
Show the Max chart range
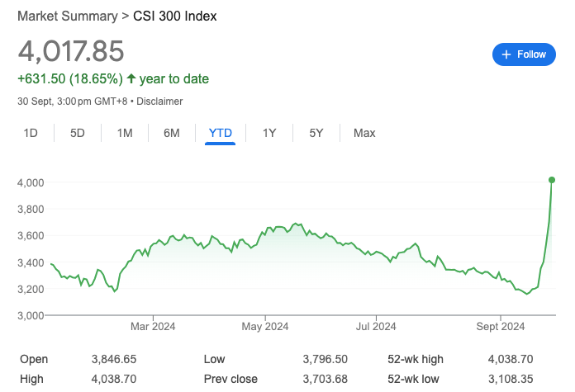tap(364, 133)
